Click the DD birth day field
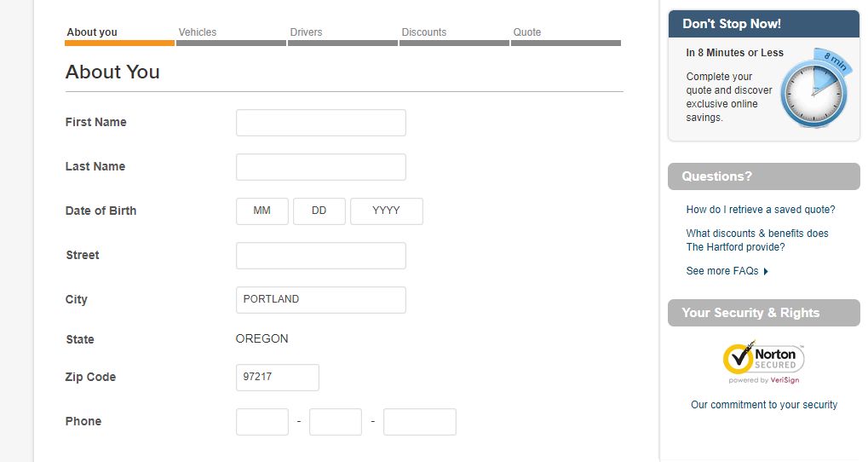 319,211
